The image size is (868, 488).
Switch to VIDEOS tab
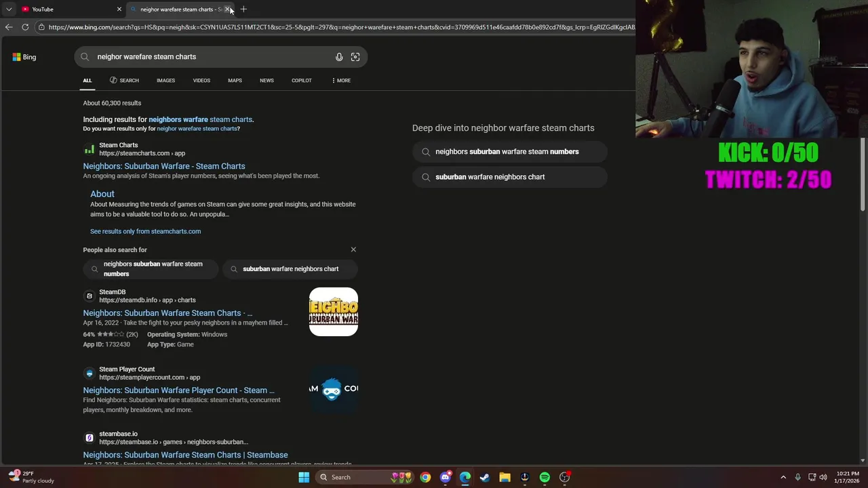[x=201, y=81]
